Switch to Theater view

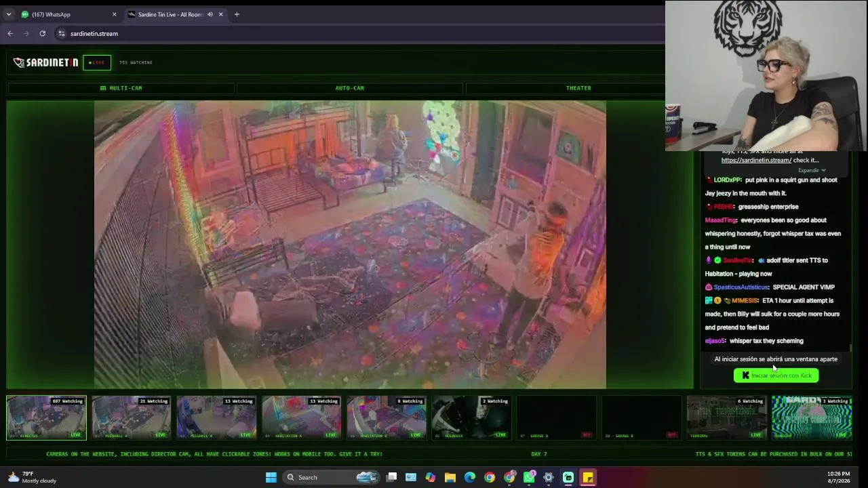578,88
